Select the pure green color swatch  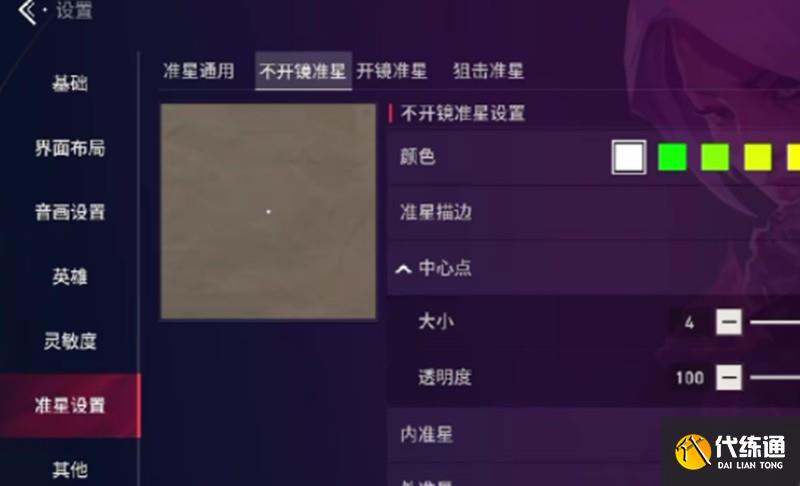click(x=672, y=157)
